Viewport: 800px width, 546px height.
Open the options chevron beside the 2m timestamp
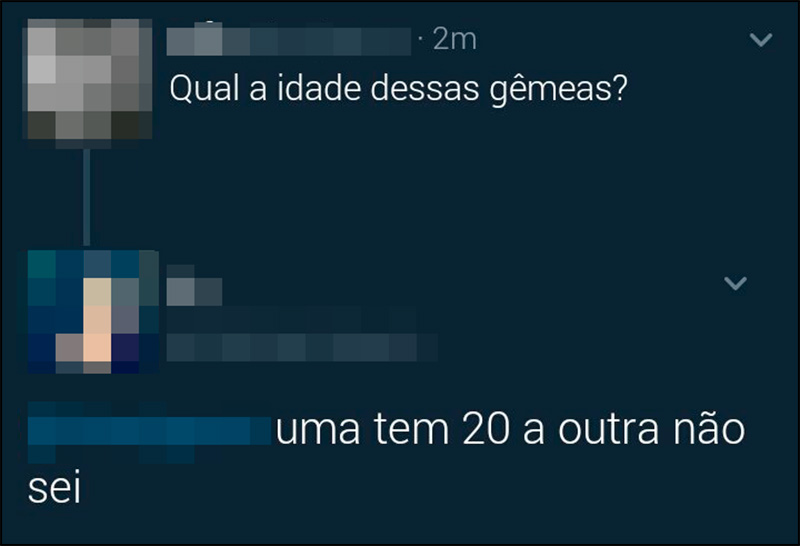pos(761,39)
